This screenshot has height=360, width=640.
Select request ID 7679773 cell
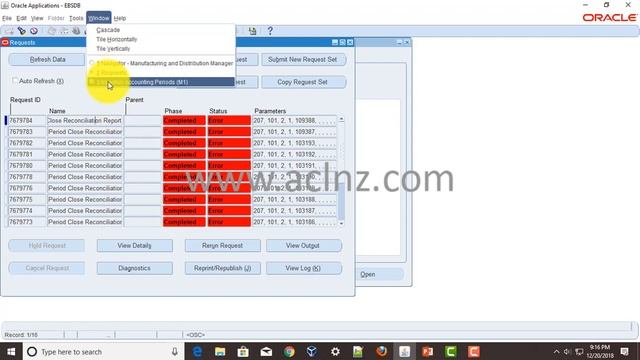click(27, 222)
